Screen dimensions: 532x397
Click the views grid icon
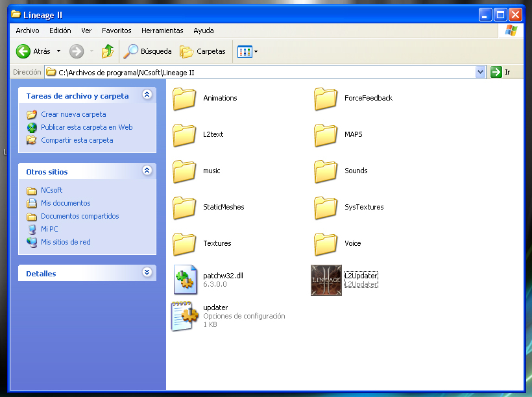click(x=245, y=52)
